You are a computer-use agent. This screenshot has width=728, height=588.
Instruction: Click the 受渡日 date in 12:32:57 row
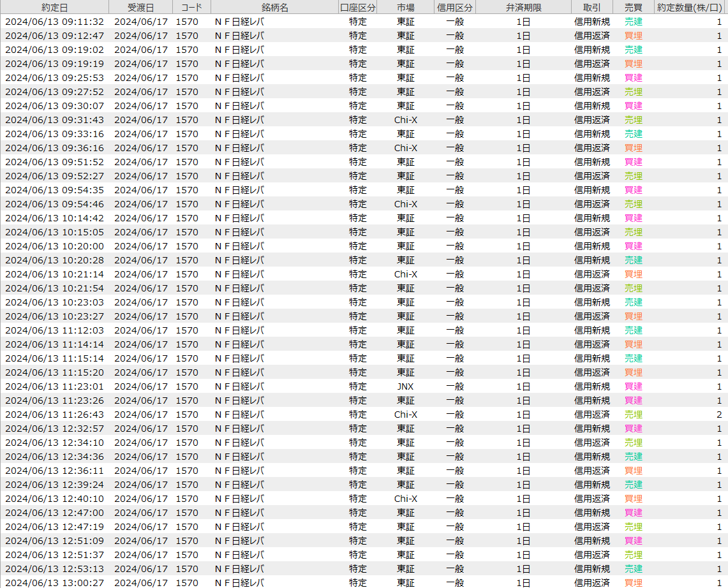(140, 429)
